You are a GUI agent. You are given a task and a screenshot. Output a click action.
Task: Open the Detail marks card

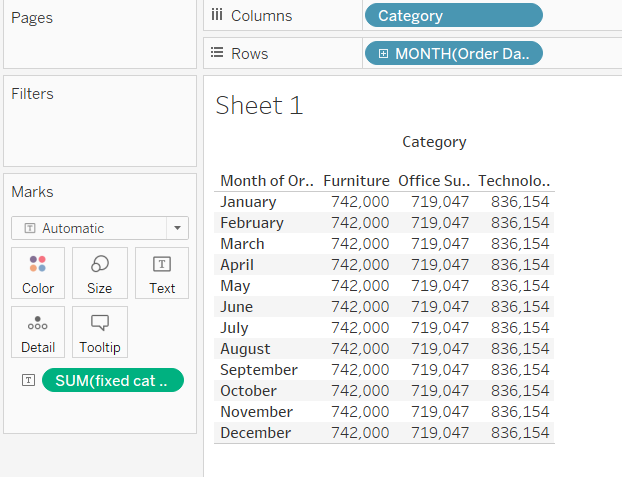38,332
